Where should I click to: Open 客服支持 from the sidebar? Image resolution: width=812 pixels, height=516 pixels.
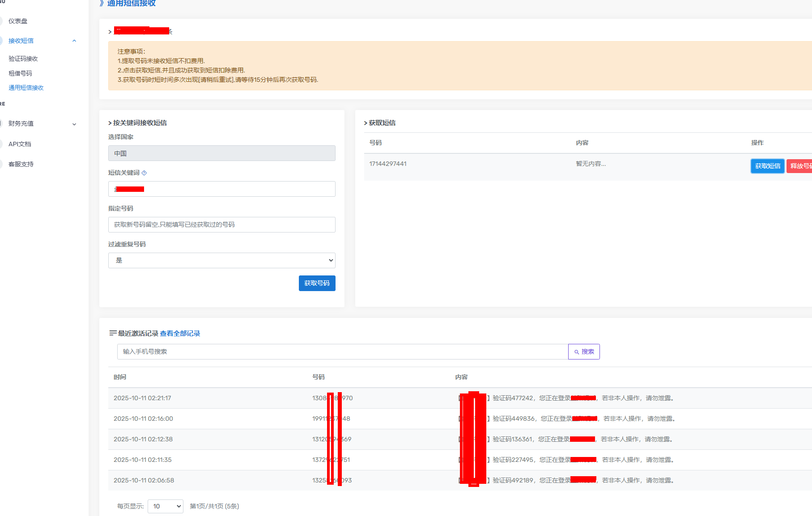[x=21, y=164]
